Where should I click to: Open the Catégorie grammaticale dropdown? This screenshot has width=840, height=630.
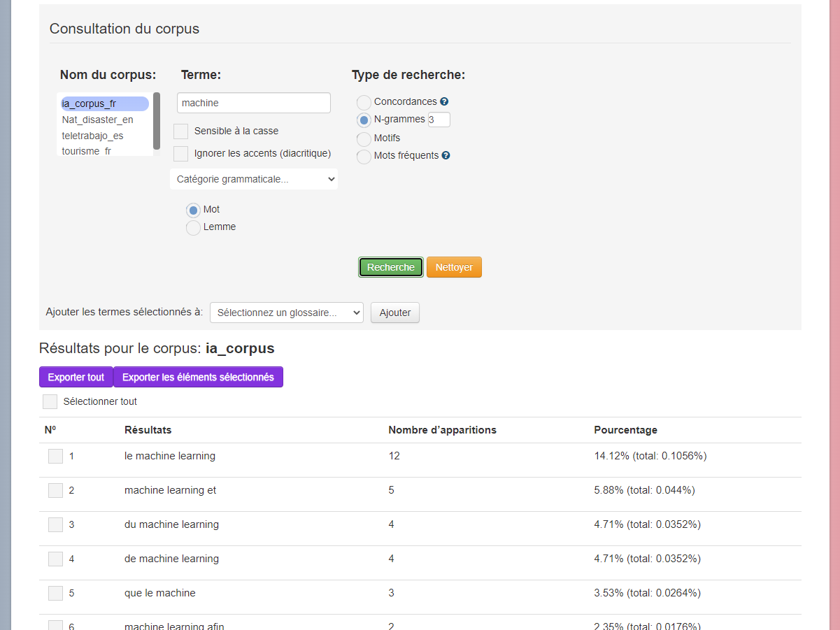254,179
